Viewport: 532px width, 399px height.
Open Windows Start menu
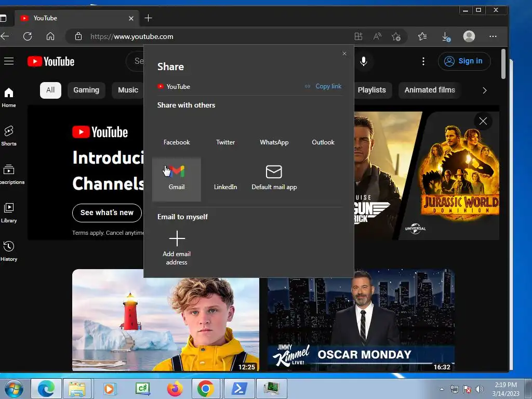coord(14,389)
